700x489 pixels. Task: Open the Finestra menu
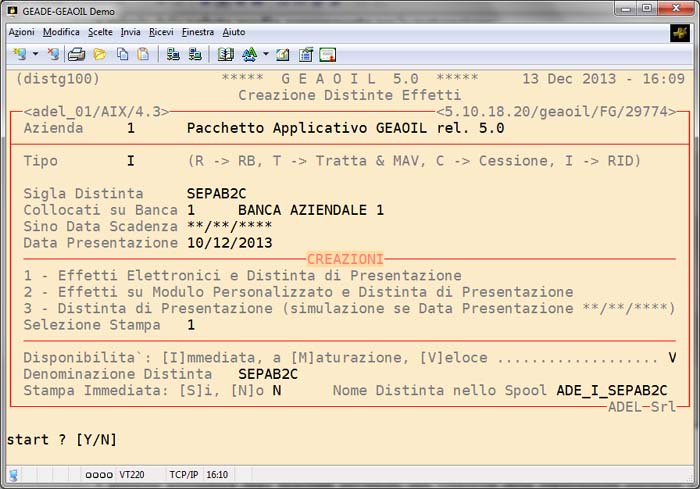(x=198, y=32)
